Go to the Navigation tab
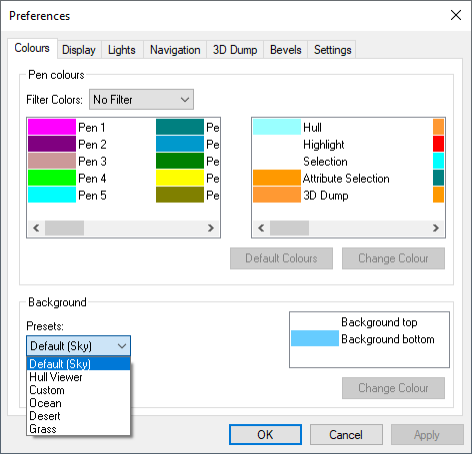Viewport: 472px width, 454px height. click(x=175, y=50)
